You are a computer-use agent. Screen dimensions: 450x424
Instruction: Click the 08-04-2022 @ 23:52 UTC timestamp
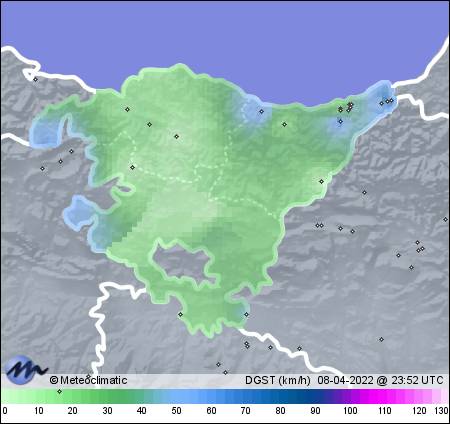[380, 380]
